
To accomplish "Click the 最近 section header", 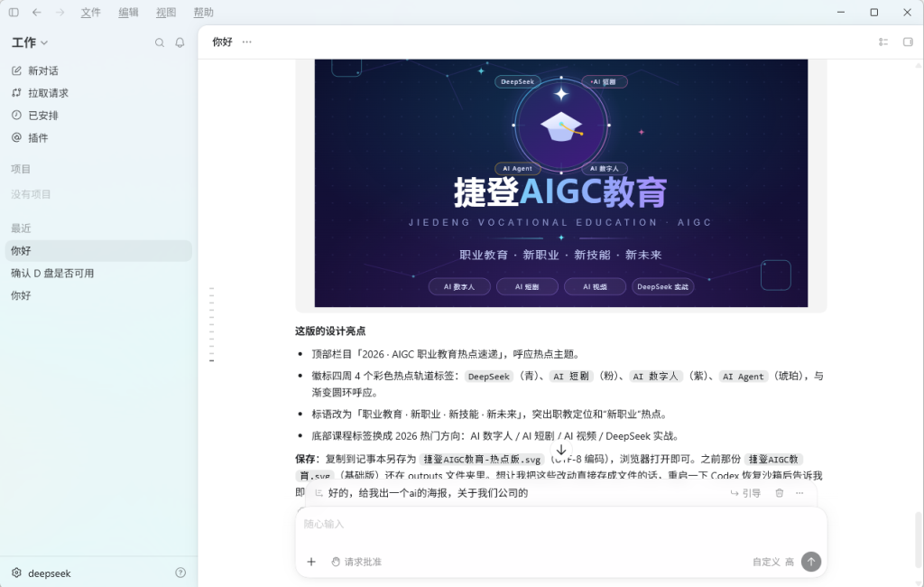I will tap(22, 228).
